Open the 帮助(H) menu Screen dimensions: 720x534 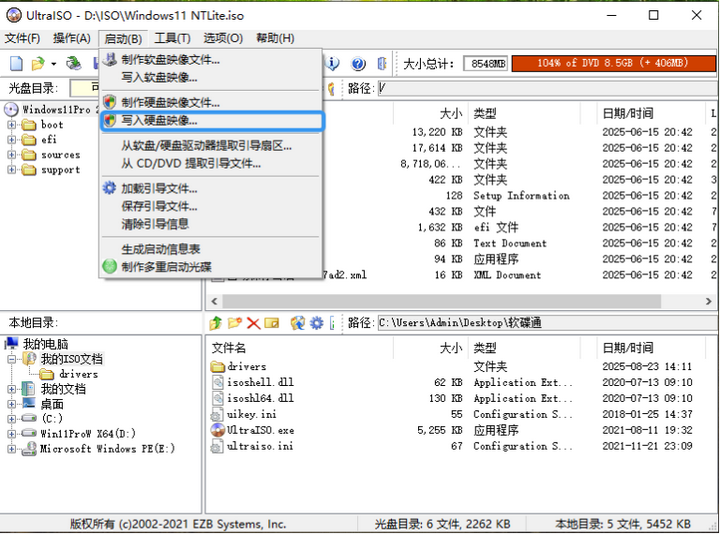[x=275, y=38]
